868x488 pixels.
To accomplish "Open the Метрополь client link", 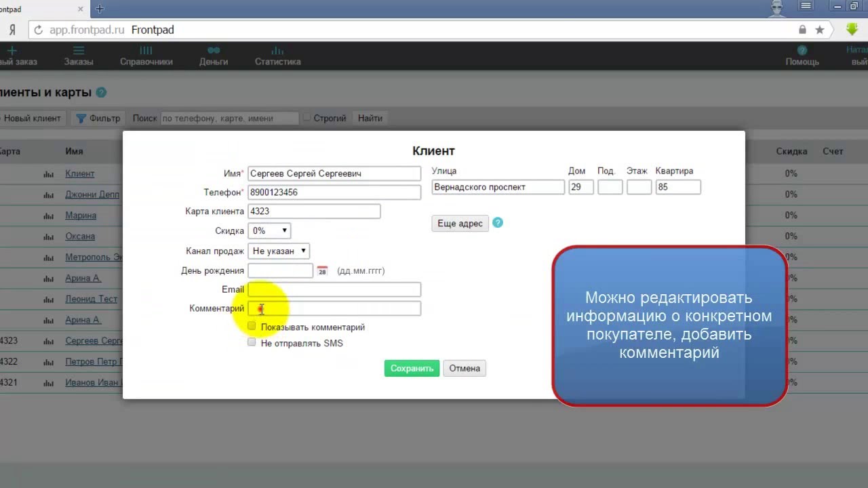I will (x=94, y=258).
